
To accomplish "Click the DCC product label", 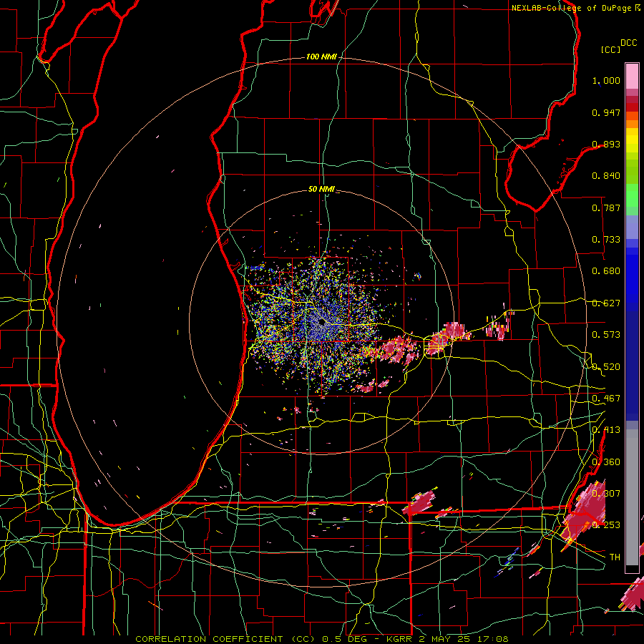I will (628, 43).
